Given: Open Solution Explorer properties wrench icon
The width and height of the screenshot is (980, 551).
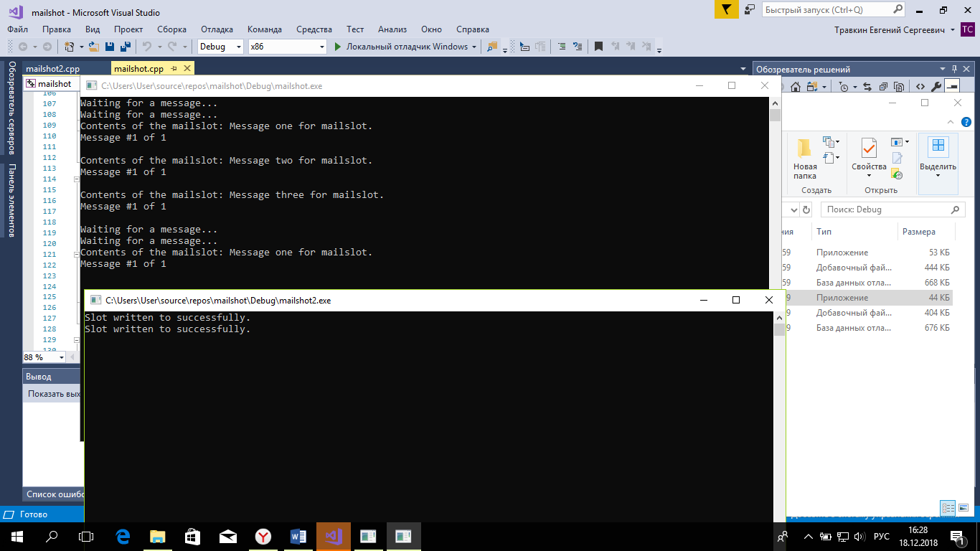Looking at the screenshot, I should click(x=936, y=87).
